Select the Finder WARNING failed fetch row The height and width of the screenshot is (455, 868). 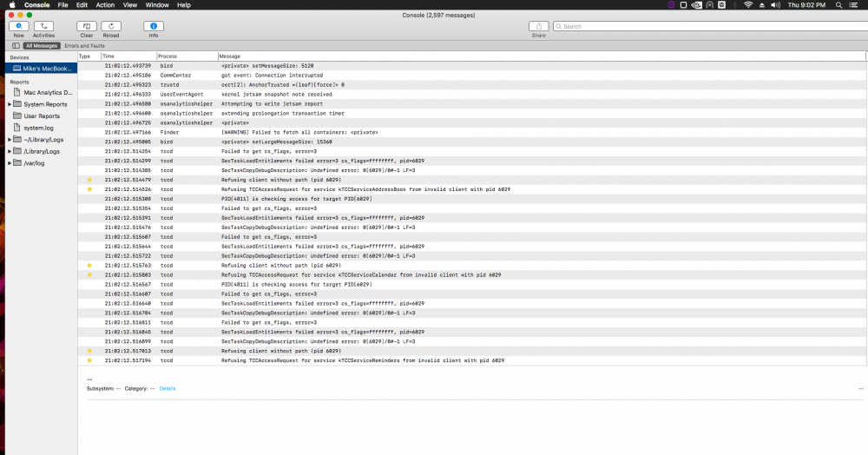pyautogui.click(x=472, y=132)
